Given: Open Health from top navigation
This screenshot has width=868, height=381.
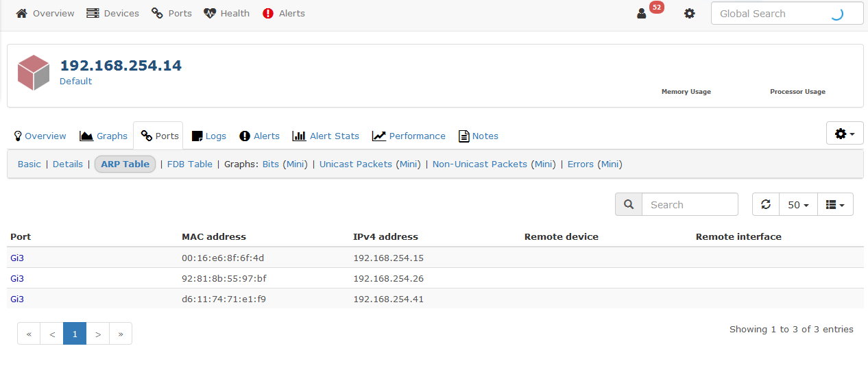Looking at the screenshot, I should [227, 13].
